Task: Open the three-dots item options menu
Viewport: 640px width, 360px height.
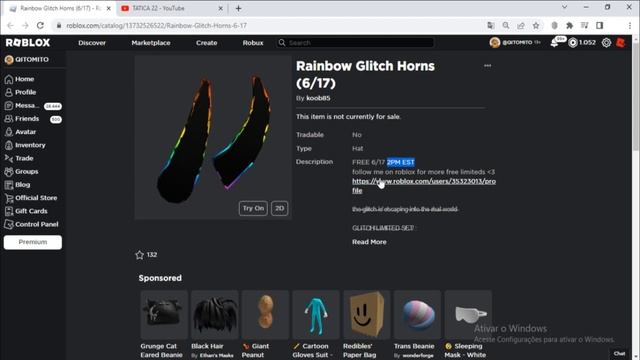Action: 487,66
